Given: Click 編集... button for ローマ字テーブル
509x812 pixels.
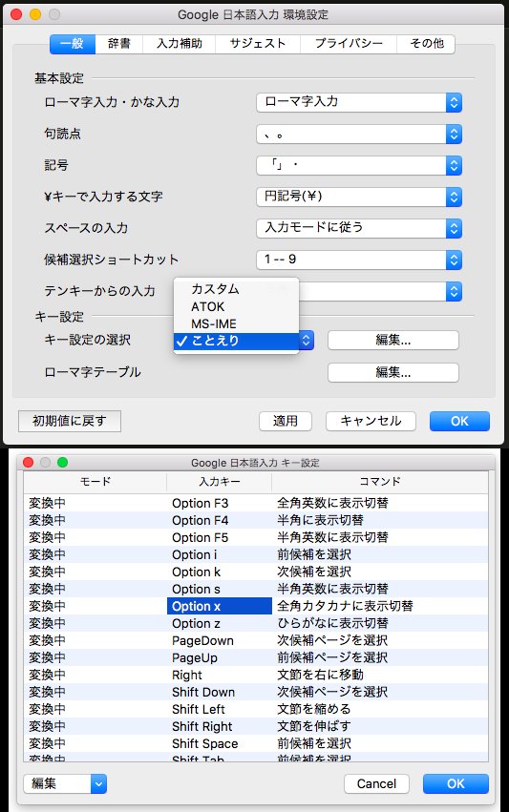Looking at the screenshot, I should point(392,372).
